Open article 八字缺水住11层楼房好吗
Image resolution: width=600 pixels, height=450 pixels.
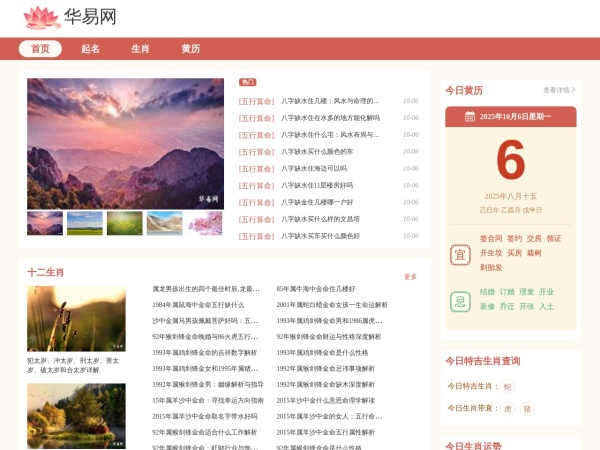[317, 185]
